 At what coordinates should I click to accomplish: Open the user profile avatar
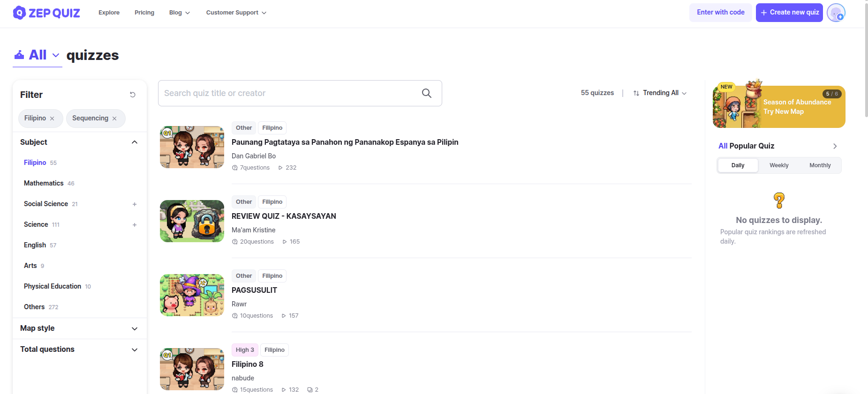point(836,13)
